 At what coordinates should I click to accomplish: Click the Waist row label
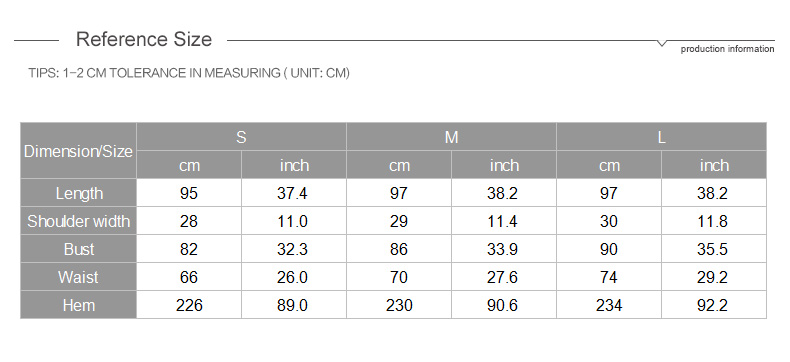point(78,277)
